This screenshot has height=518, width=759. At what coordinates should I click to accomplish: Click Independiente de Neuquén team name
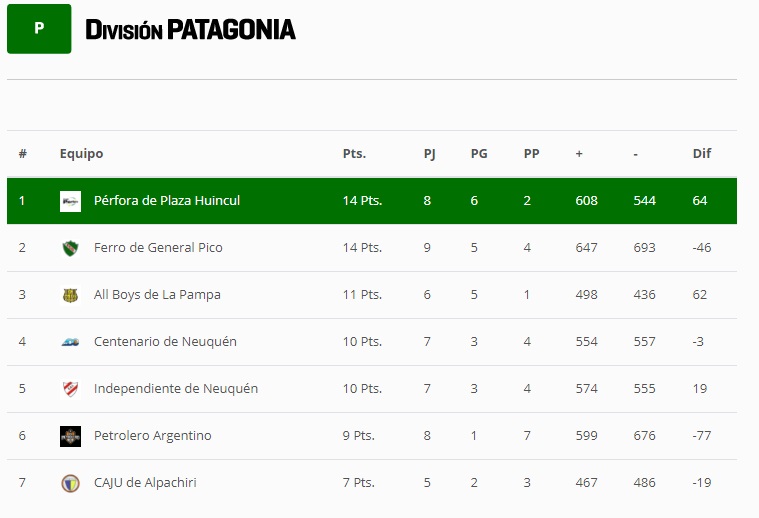pyautogui.click(x=176, y=389)
